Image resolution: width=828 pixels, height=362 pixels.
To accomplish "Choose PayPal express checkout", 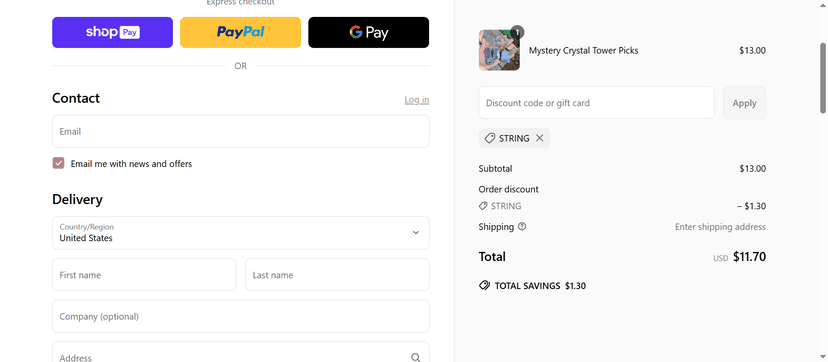I will pos(240,33).
